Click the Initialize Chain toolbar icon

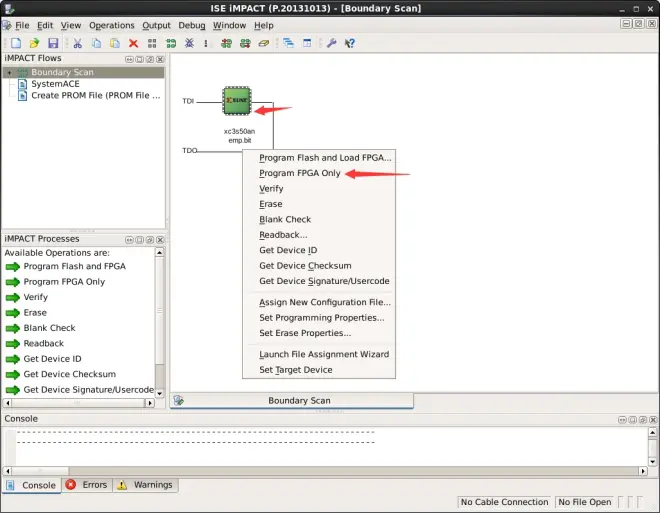pos(171,43)
